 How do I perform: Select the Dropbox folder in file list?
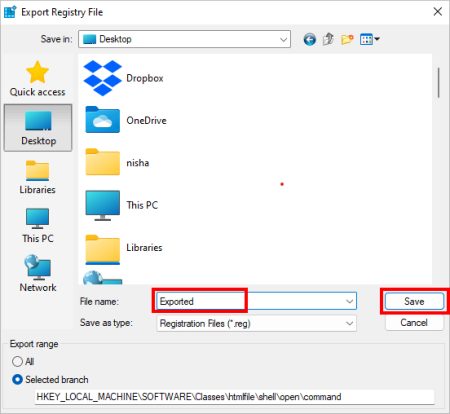point(123,78)
